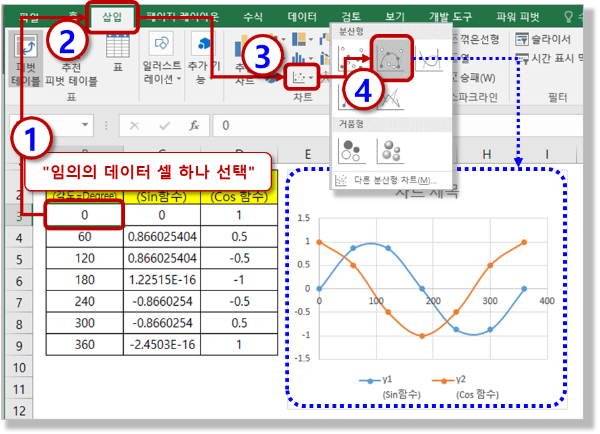Choose plain scatter with markers only
Viewport: 600px width, 434px height.
[x=351, y=58]
